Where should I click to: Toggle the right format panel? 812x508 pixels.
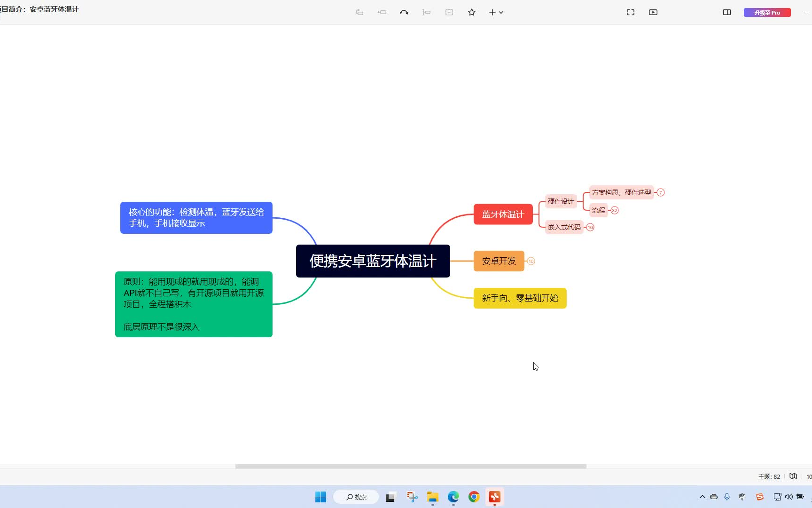(x=727, y=12)
